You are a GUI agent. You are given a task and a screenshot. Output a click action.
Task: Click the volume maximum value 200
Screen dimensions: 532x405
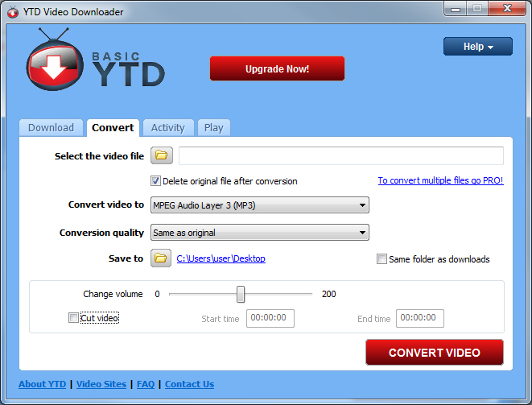tap(328, 294)
